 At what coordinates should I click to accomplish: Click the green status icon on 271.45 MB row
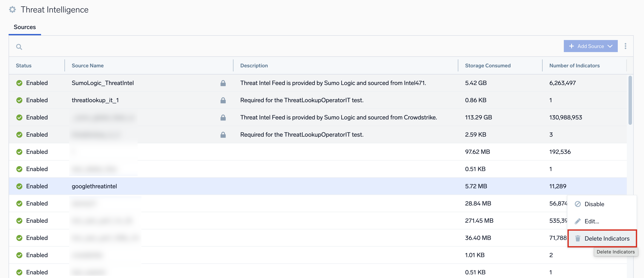(x=19, y=221)
